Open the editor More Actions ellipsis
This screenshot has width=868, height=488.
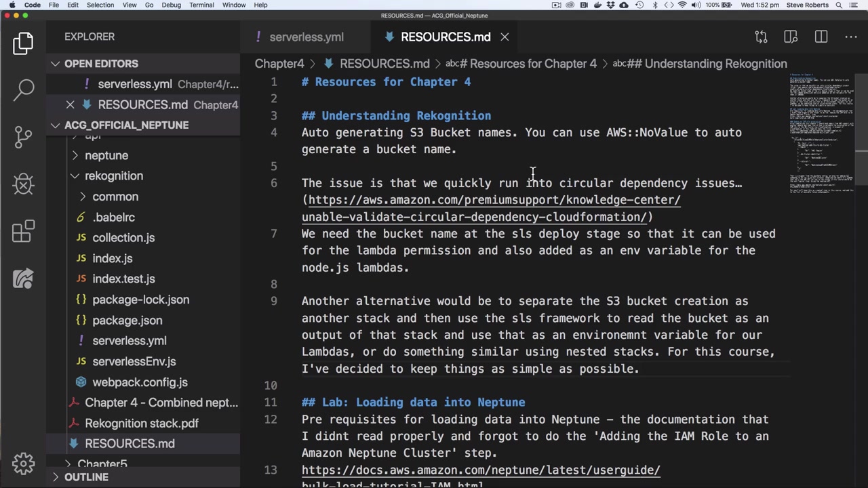pos(851,37)
